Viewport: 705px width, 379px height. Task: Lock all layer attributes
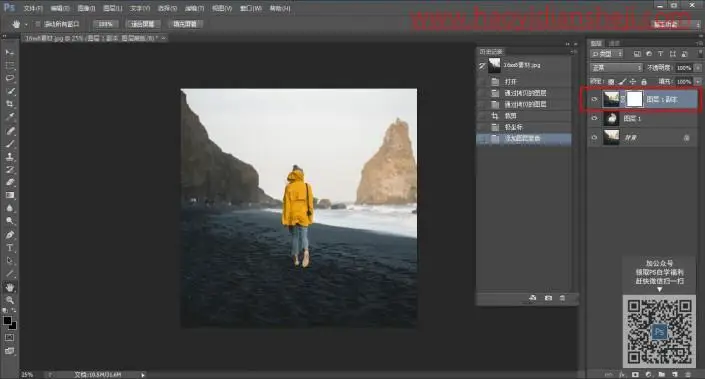pyautogui.click(x=644, y=81)
